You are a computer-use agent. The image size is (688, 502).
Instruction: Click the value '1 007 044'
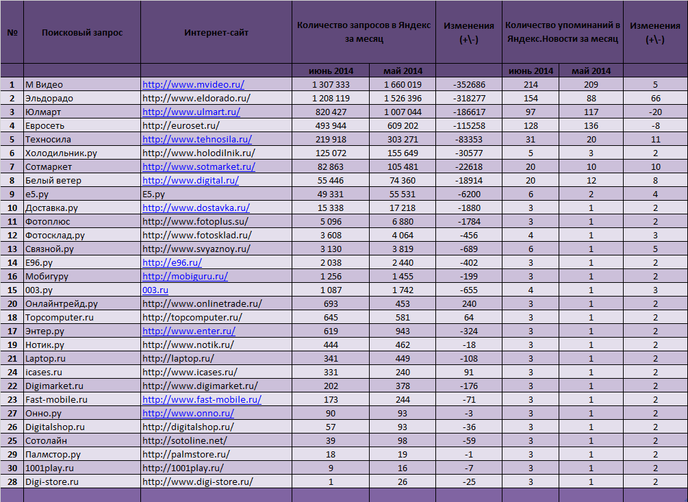[x=403, y=112]
